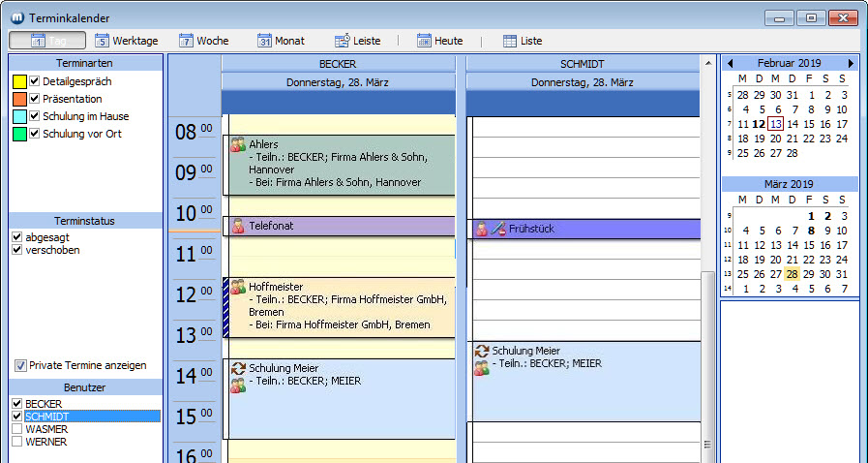Open the Liste list view
Screen dimensions: 868x463
point(523,41)
